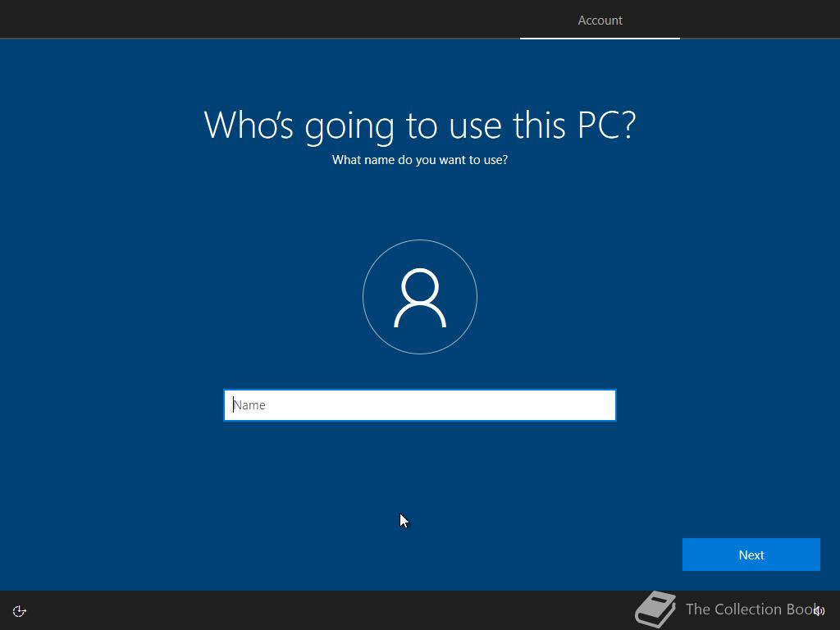
Task: Open the Ease of Access icon
Action: [20, 610]
